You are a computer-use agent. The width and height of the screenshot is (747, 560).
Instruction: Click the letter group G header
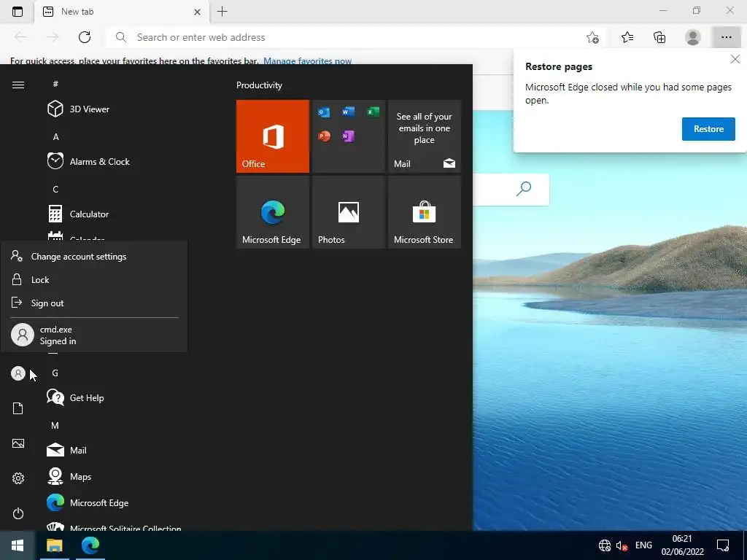[x=55, y=373]
